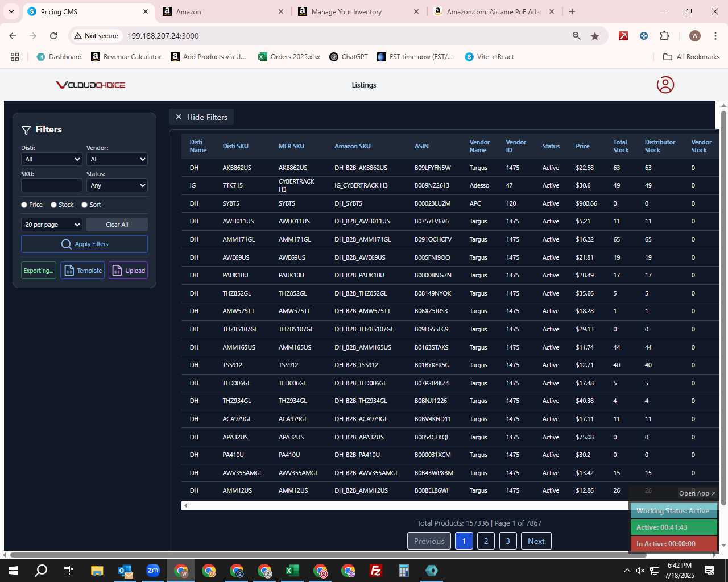Switch to Manage Your Inventory tab
The width and height of the screenshot is (728, 582).
[x=358, y=11]
